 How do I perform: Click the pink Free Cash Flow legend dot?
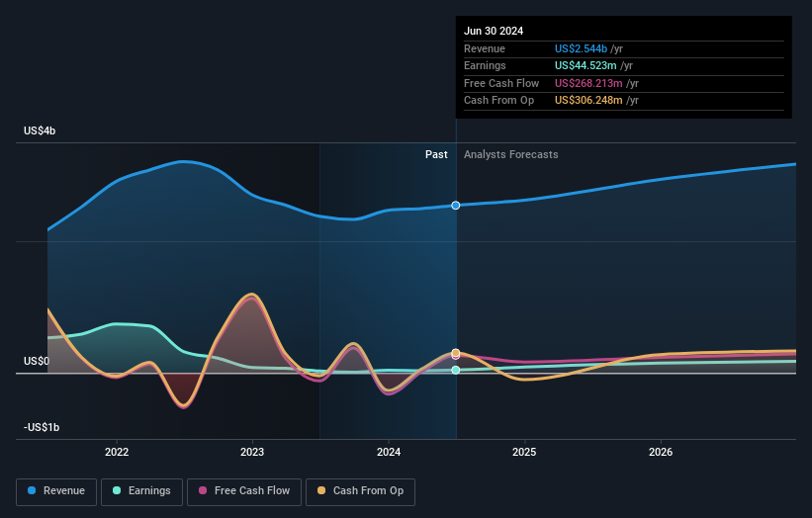coord(203,490)
